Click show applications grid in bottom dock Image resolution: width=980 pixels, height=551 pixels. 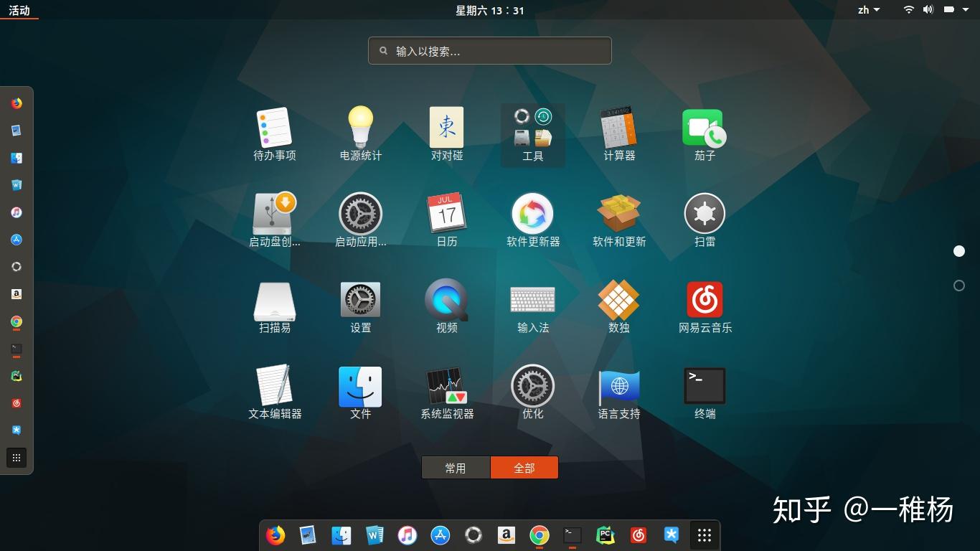click(x=705, y=535)
